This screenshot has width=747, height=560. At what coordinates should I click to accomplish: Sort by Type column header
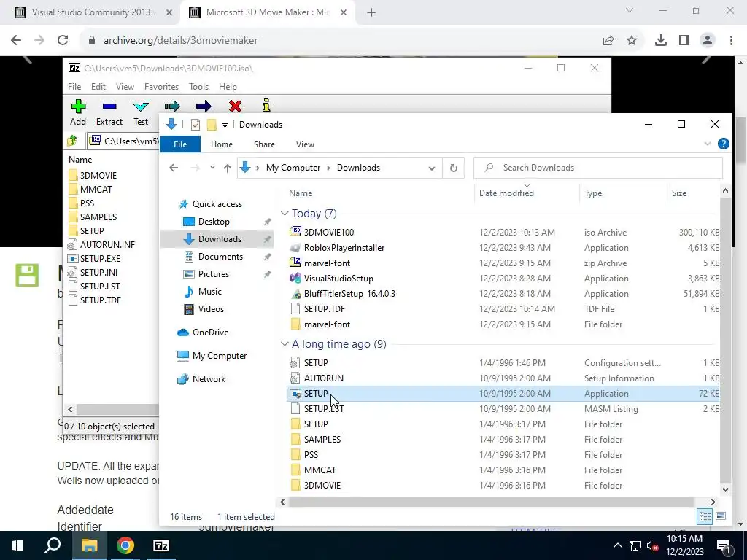click(x=593, y=192)
